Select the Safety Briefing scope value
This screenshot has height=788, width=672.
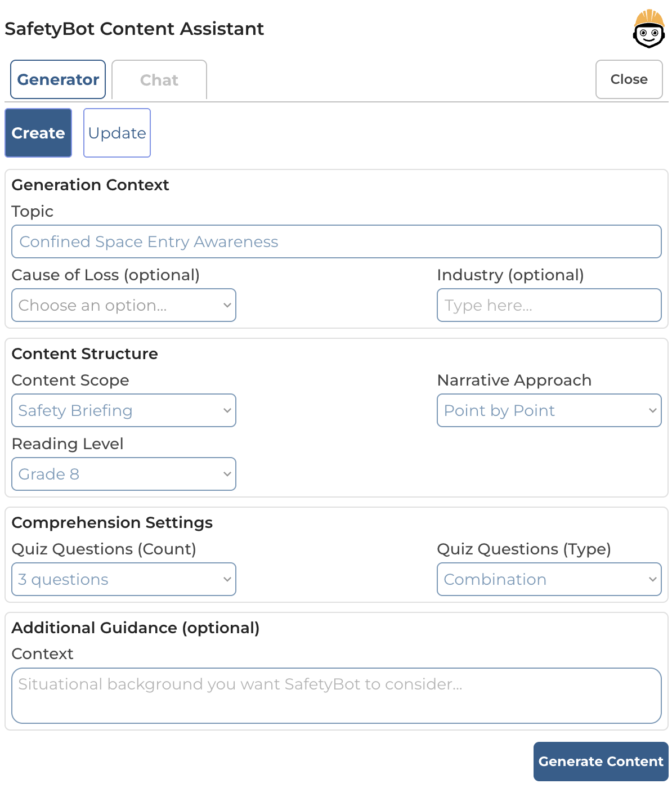coord(123,410)
